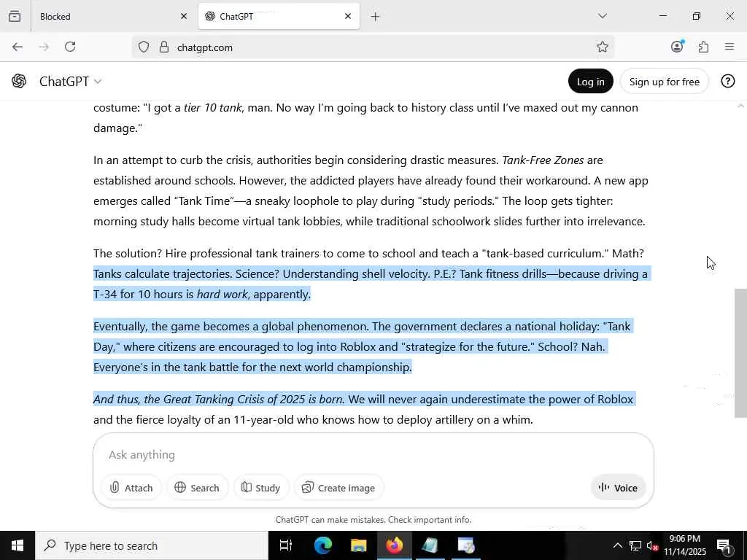Open the Extensions puzzle icon

(x=704, y=47)
